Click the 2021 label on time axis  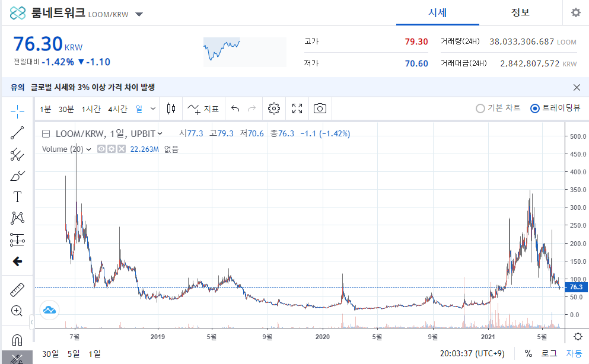coord(488,337)
